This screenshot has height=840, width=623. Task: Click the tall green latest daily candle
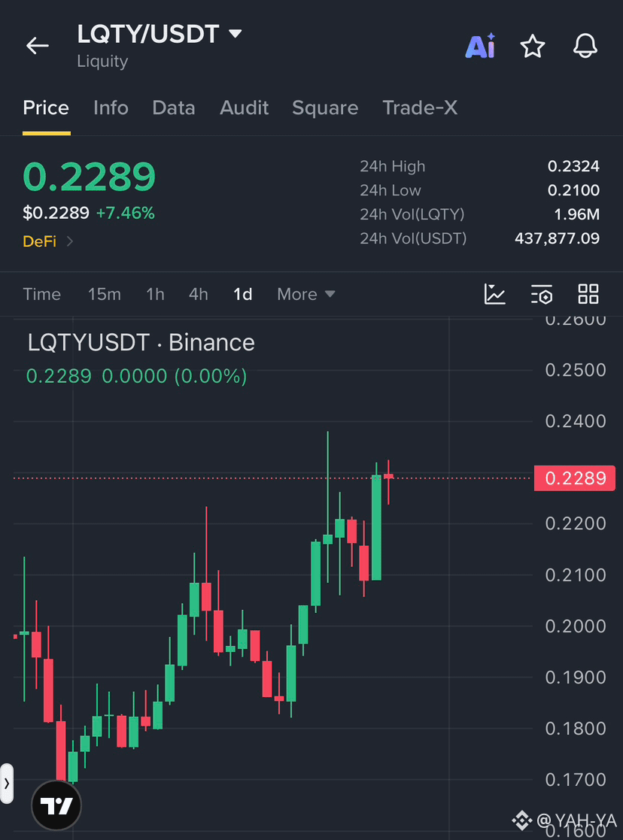pyautogui.click(x=376, y=527)
